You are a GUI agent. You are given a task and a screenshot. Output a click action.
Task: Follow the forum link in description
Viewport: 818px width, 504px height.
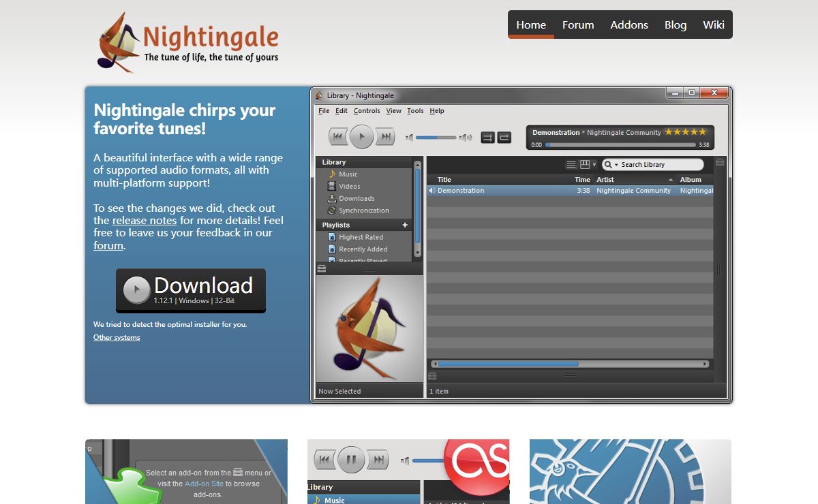click(108, 245)
